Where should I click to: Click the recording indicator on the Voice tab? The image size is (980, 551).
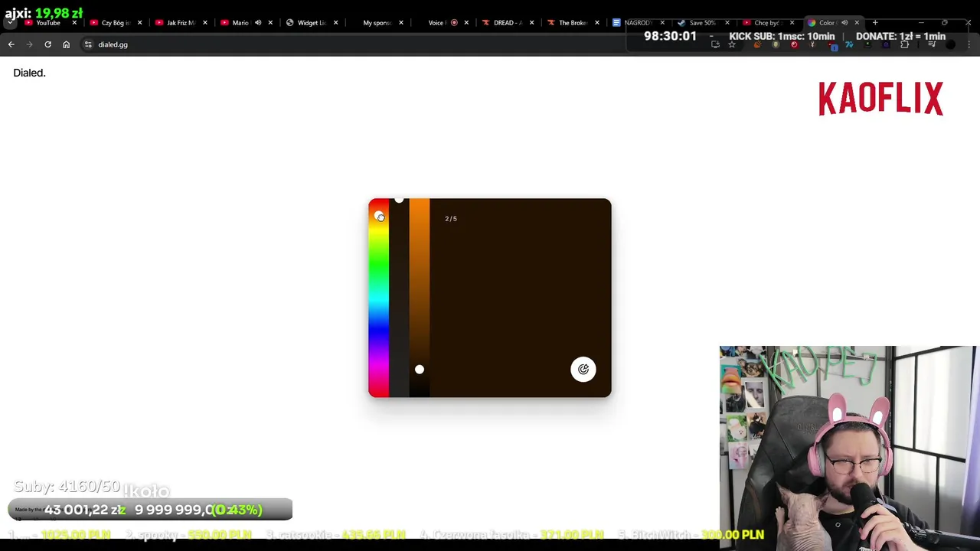pyautogui.click(x=454, y=23)
